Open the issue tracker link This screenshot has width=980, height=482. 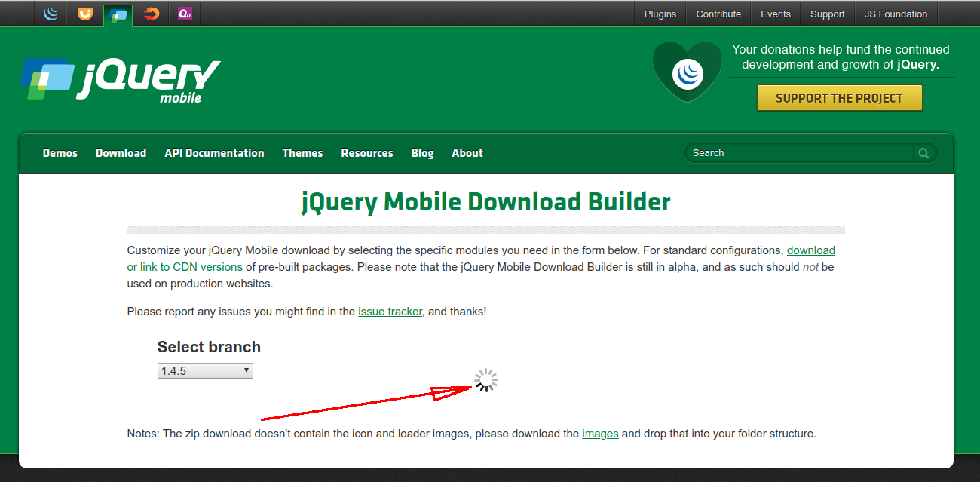390,311
